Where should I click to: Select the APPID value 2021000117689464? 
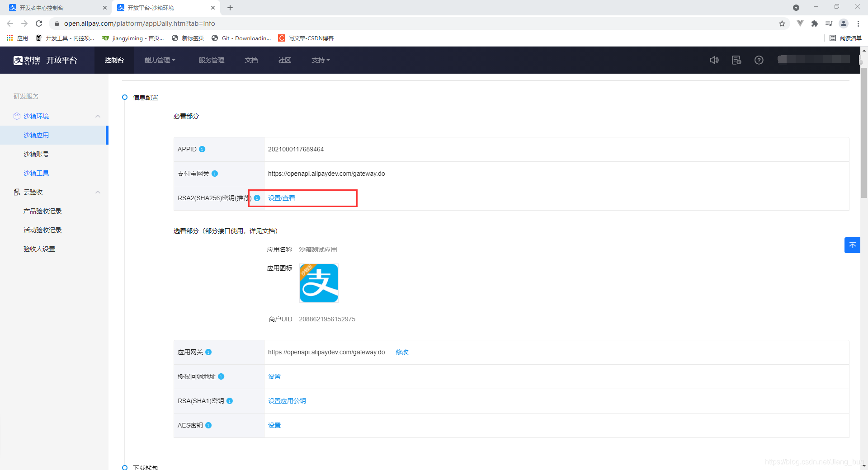296,149
